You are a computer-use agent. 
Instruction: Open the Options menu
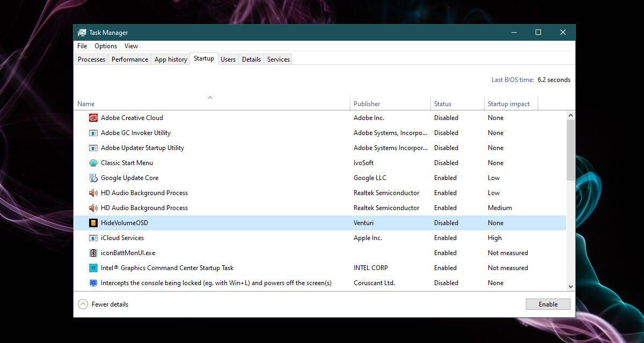tap(106, 46)
